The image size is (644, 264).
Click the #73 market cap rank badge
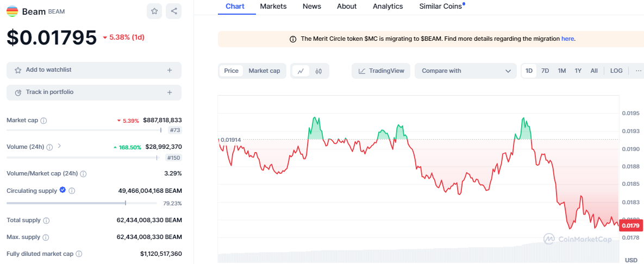pyautogui.click(x=174, y=130)
